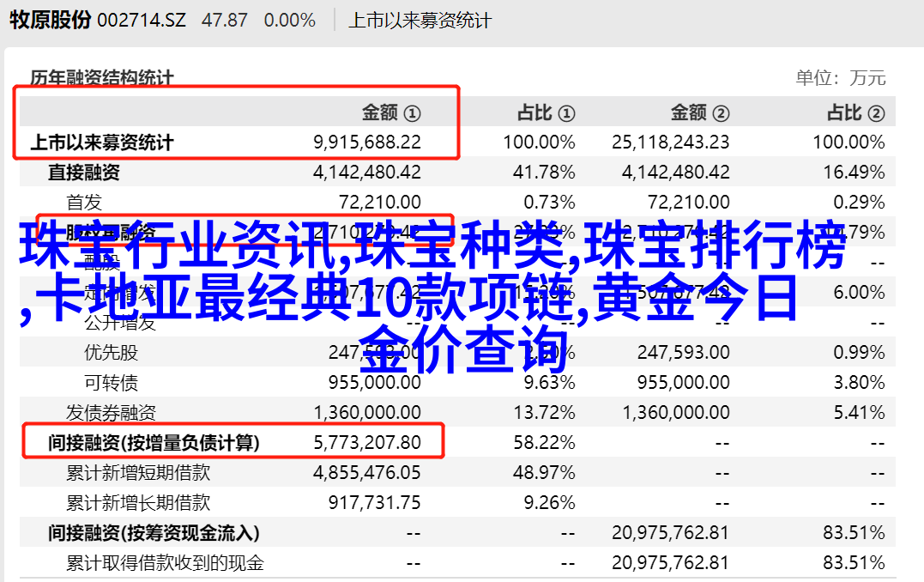Click the amount 917,731.75
The width and height of the screenshot is (924, 582).
click(x=375, y=503)
